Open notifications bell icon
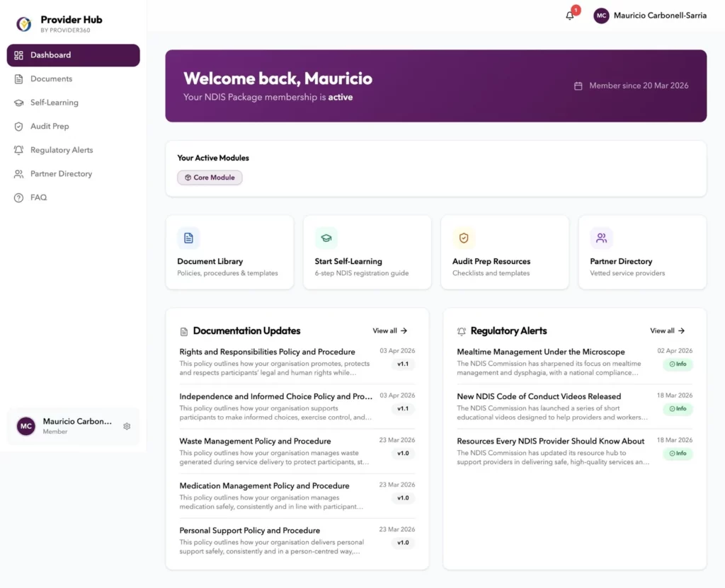Image resolution: width=725 pixels, height=588 pixels. pos(570,16)
